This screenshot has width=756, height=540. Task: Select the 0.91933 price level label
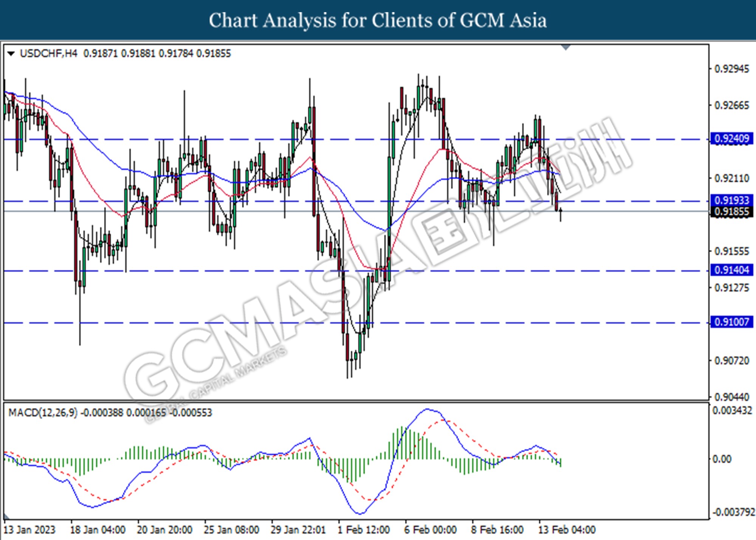[732, 200]
